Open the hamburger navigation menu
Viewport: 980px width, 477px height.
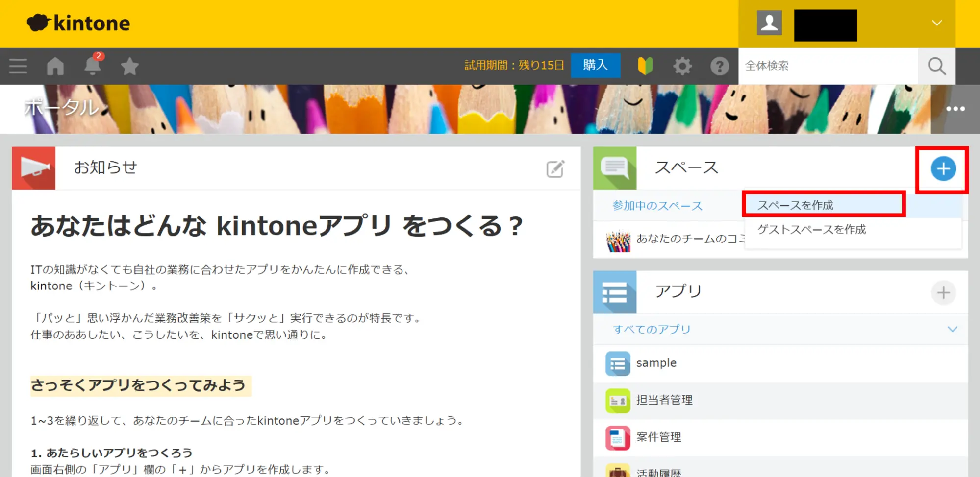pyautogui.click(x=18, y=66)
